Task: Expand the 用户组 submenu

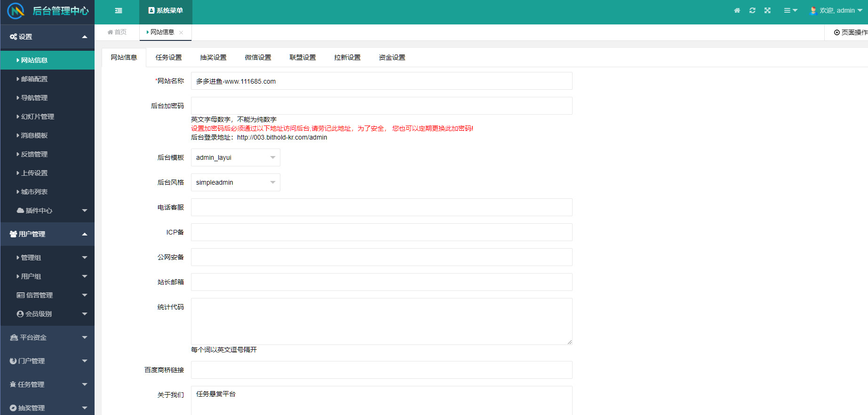Action: click(x=47, y=276)
